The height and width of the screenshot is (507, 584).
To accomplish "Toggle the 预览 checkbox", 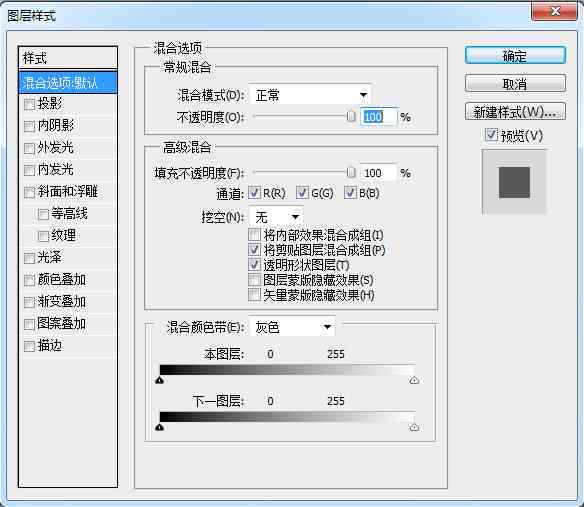I will pos(491,134).
